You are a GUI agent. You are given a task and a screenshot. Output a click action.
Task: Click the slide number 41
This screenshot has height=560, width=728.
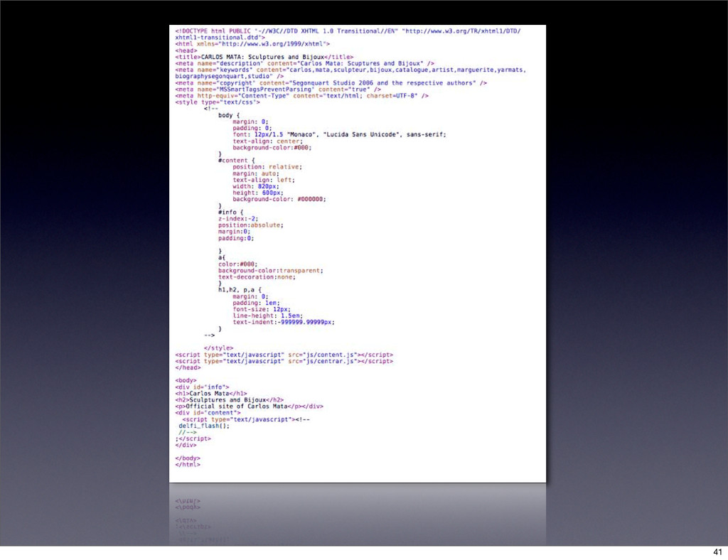(718, 552)
